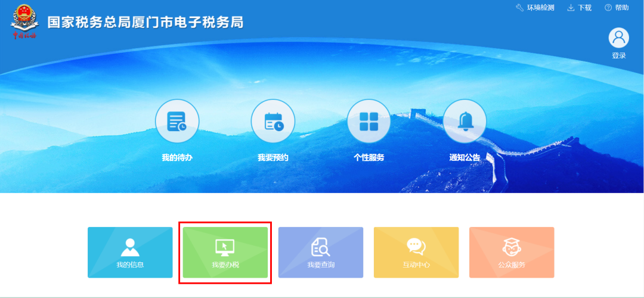Click the 登录 user avatar icon
This screenshot has height=298, width=644.
[618, 38]
